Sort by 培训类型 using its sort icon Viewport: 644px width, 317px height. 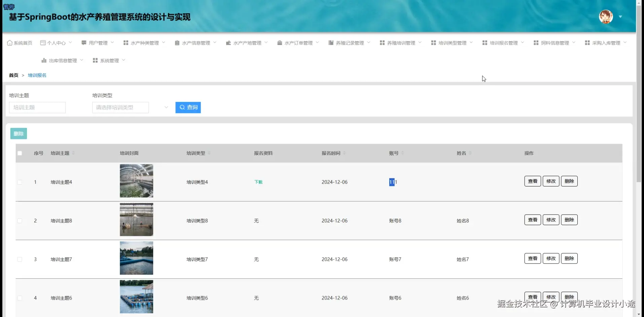[209, 153]
